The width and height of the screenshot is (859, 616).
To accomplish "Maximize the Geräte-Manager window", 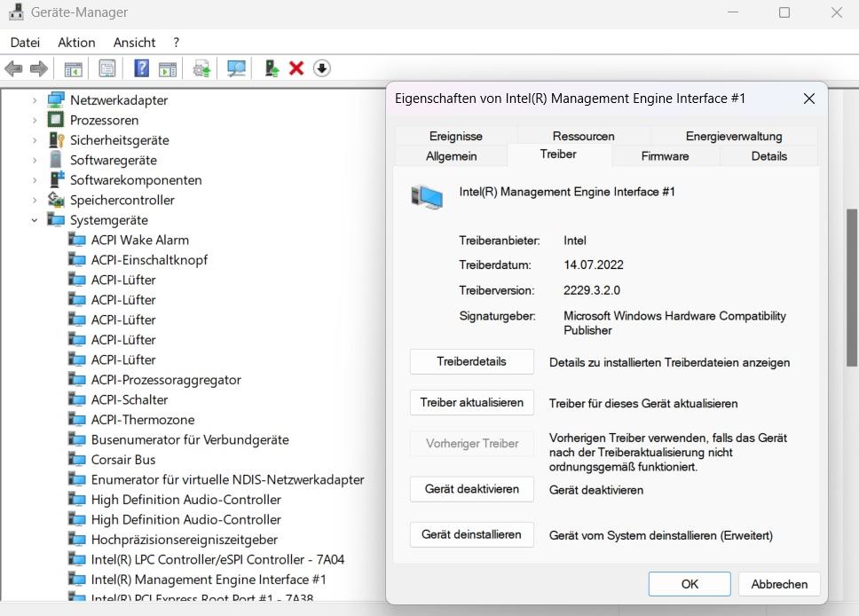I will click(x=784, y=12).
